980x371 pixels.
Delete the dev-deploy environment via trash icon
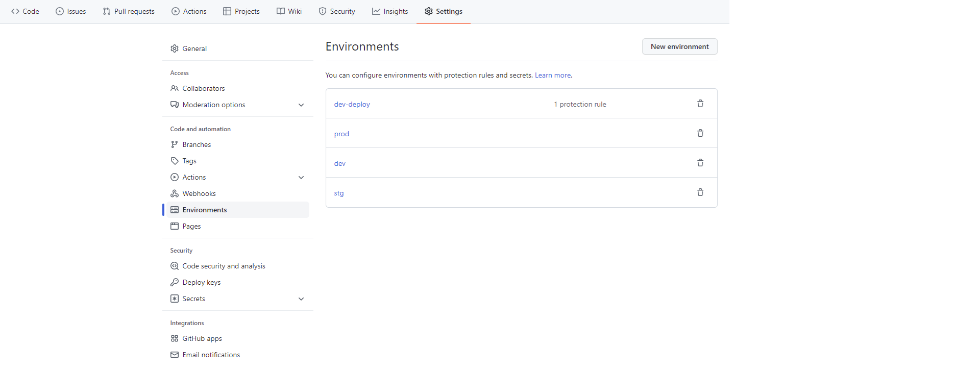point(700,104)
